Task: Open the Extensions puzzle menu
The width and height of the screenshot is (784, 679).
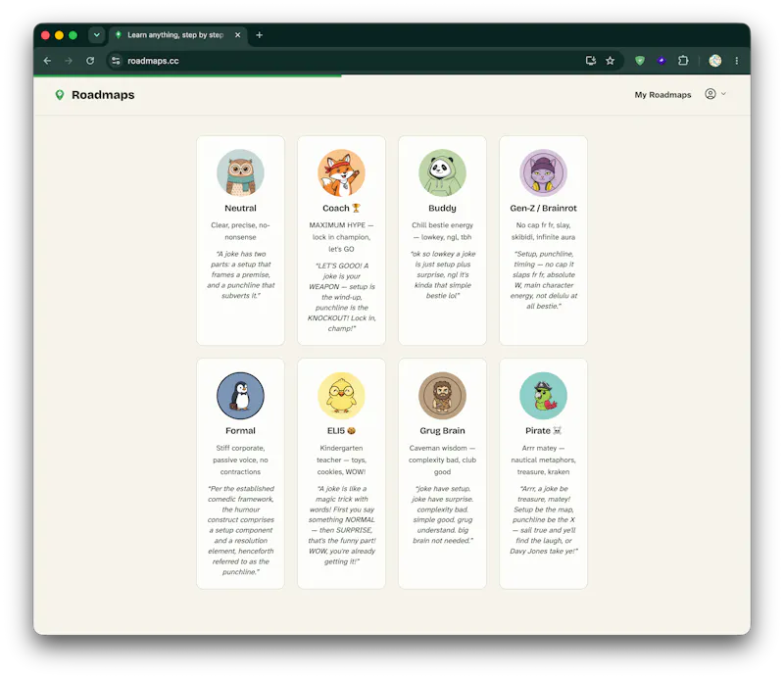Action: (683, 61)
